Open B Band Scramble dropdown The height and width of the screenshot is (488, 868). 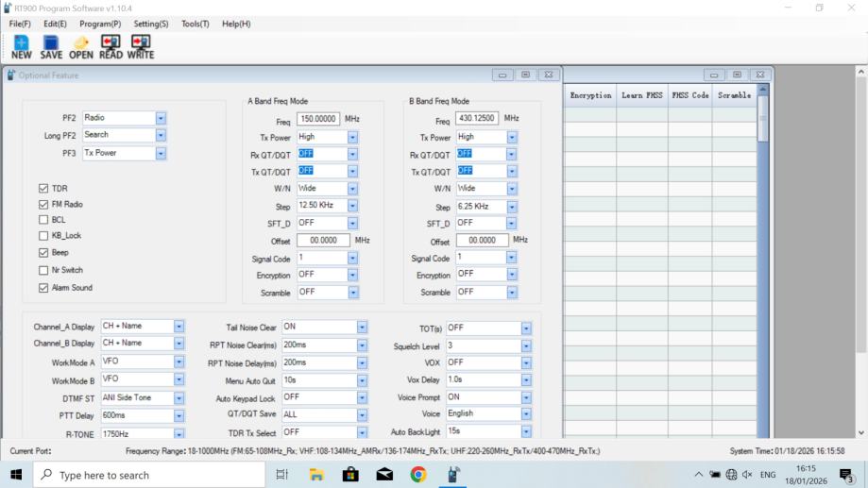(512, 292)
